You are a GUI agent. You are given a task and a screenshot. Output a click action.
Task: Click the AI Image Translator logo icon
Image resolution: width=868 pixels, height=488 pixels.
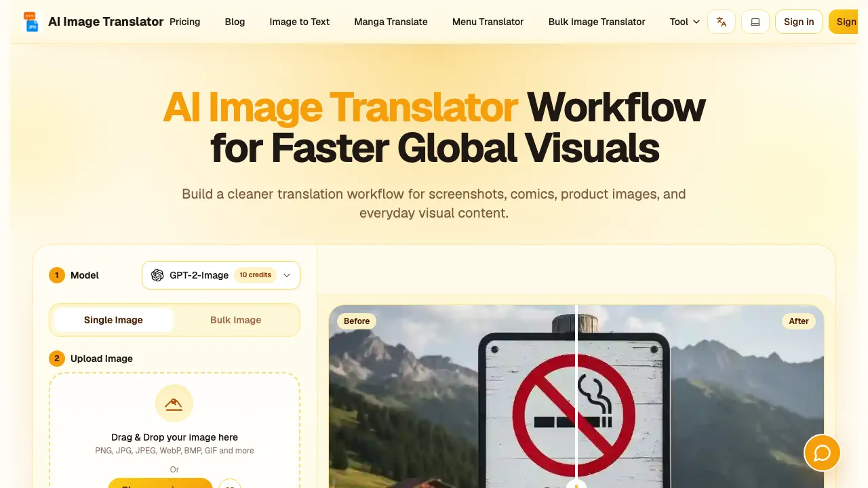(31, 22)
